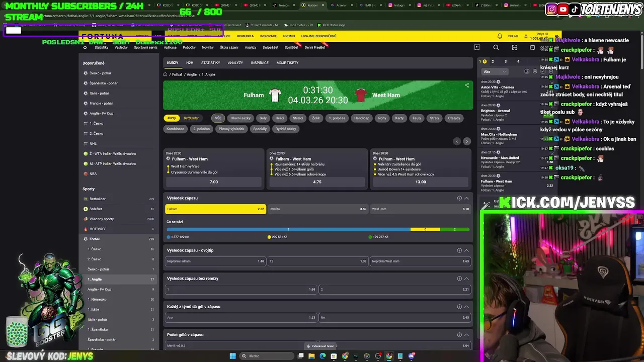Image resolution: width=644 pixels, height=362 pixels.
Task: Click the VKLAD deposit button
Action: [x=513, y=36]
